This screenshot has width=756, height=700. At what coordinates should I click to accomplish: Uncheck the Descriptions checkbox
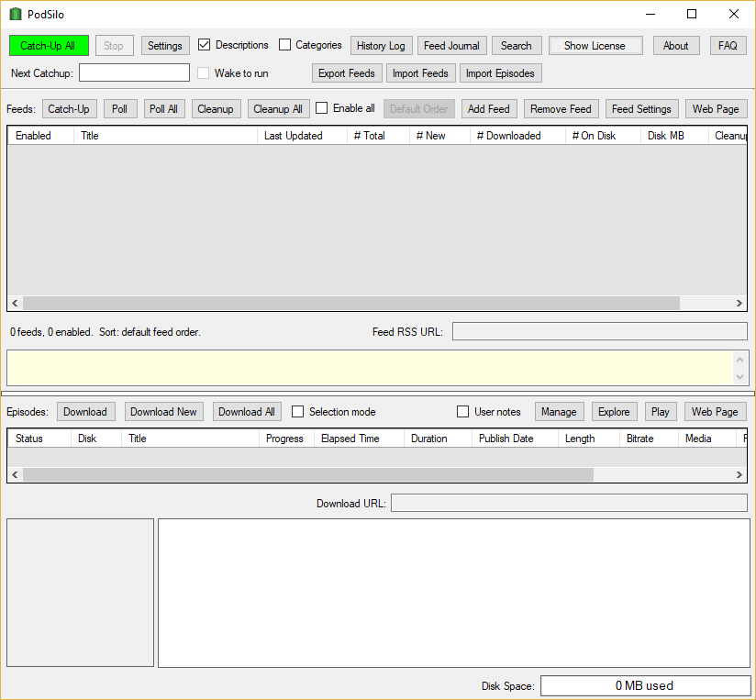[205, 45]
